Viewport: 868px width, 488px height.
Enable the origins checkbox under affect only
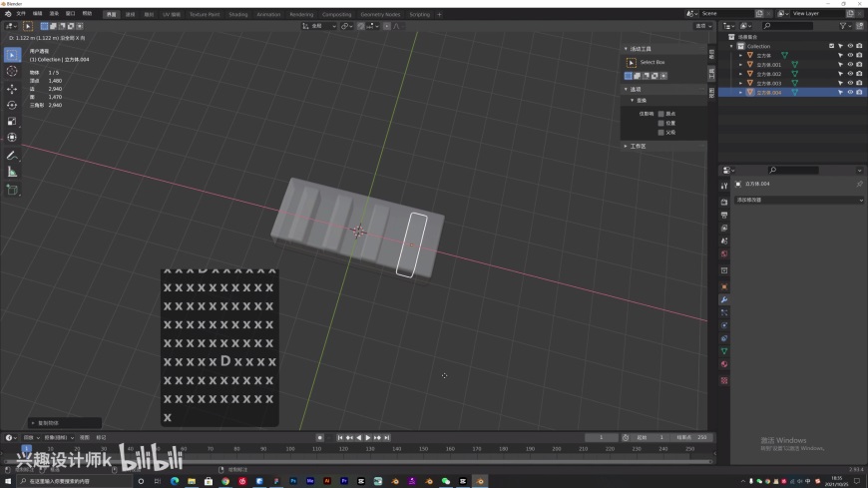(x=660, y=114)
